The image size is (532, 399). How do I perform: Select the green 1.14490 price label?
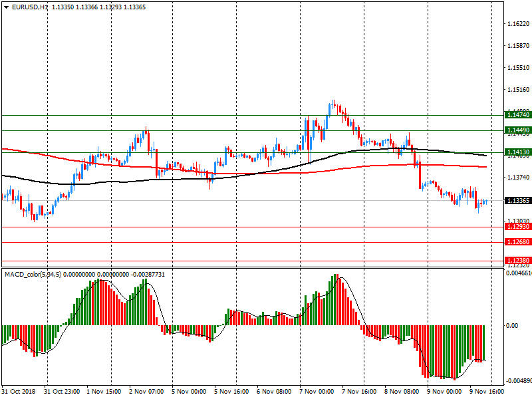coord(517,130)
